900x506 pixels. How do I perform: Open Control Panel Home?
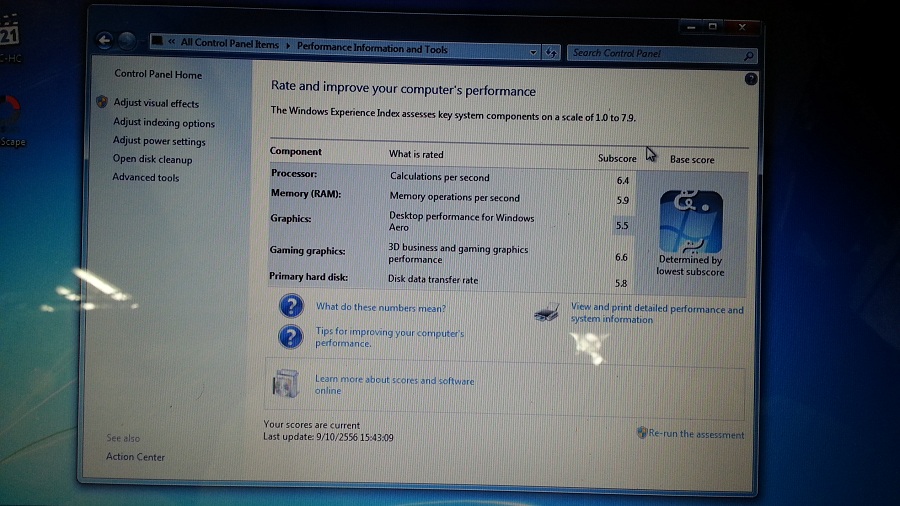tap(158, 74)
